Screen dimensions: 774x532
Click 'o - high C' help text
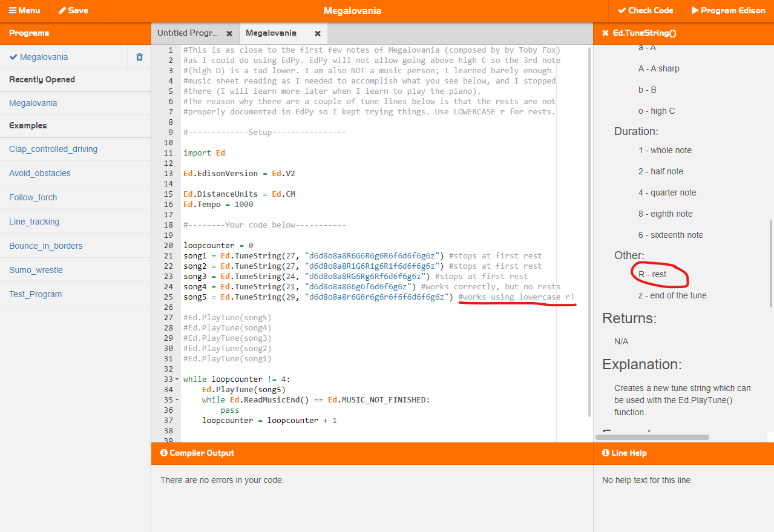click(657, 111)
